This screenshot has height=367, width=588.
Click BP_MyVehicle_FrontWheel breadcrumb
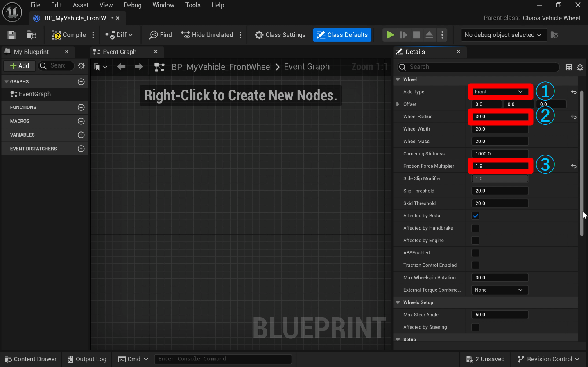pyautogui.click(x=222, y=67)
